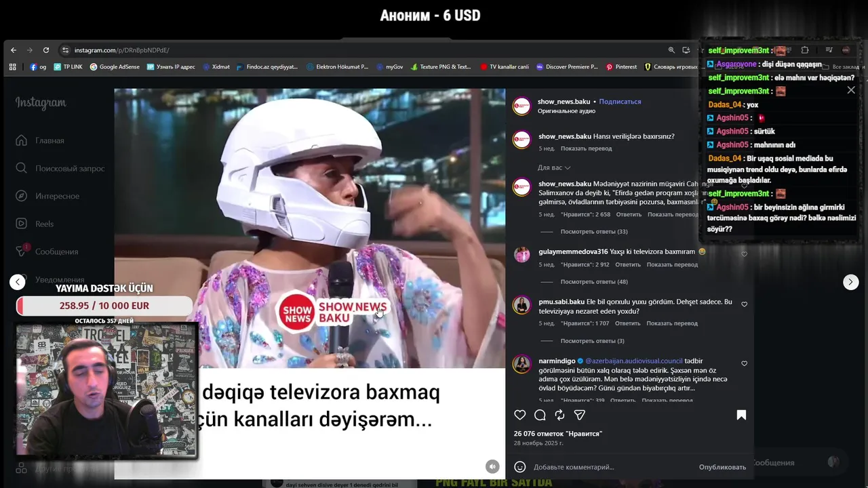
Task: Go to previous post with left arrow
Action: (x=18, y=282)
